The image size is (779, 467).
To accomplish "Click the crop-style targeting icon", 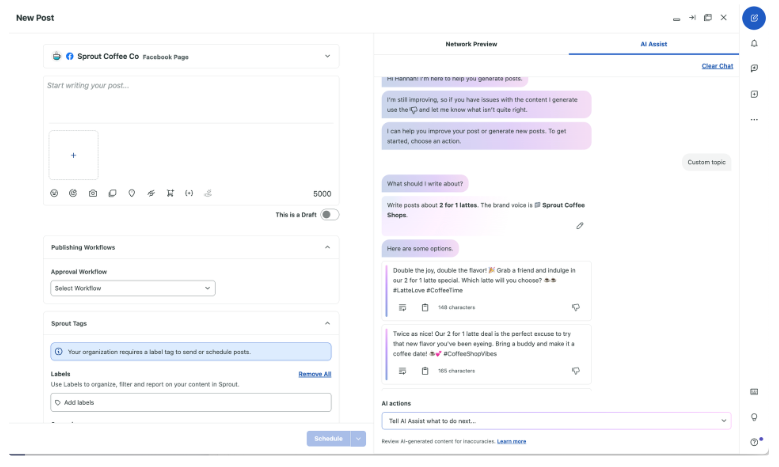I will tap(170, 193).
